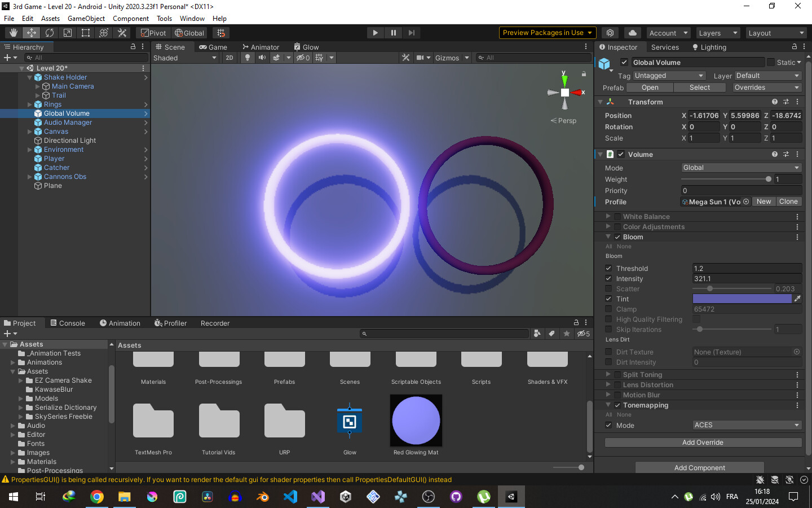Select the Hand tool in the toolbar

coord(12,32)
